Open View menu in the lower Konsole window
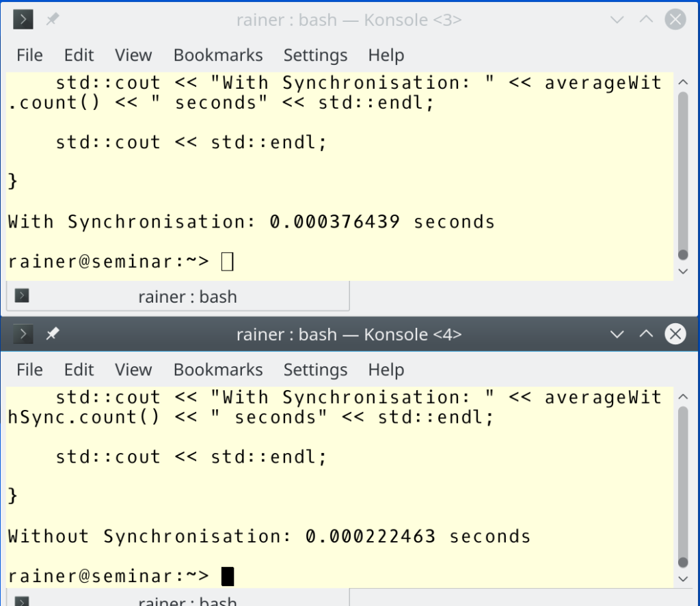The image size is (700, 606). pyautogui.click(x=133, y=370)
